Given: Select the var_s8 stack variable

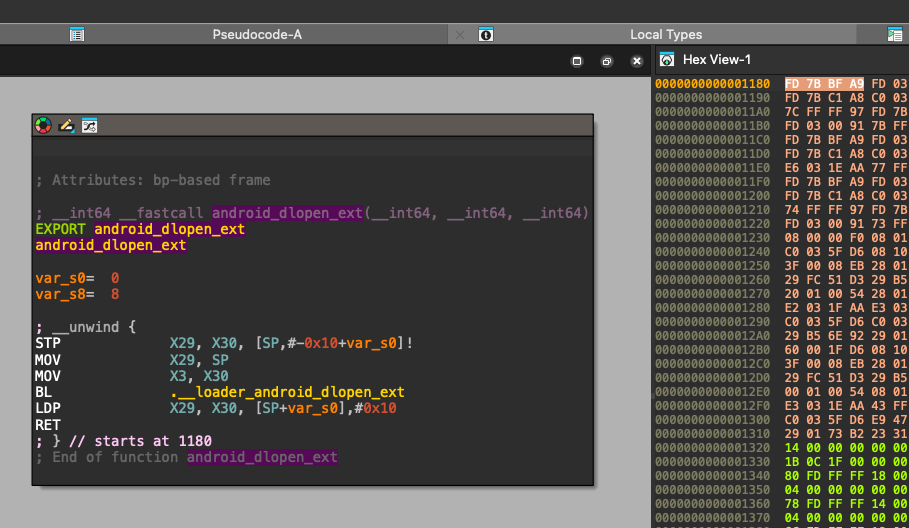Looking at the screenshot, I should click(56, 294).
